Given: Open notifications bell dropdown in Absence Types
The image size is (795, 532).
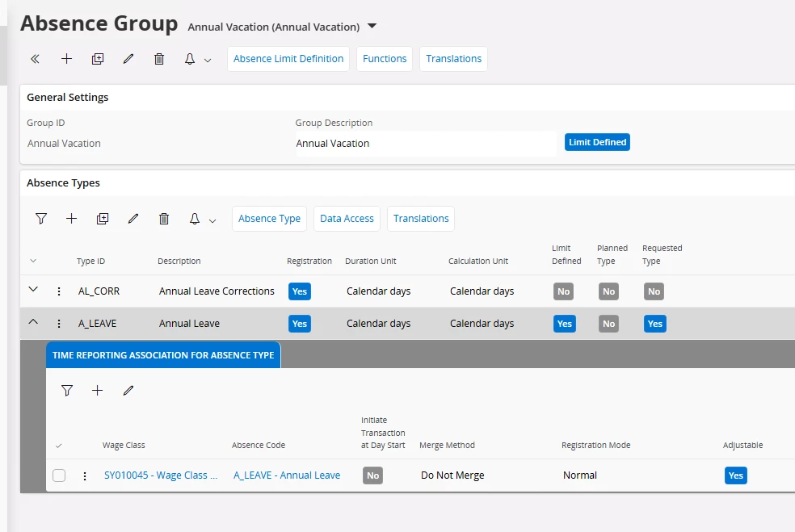Looking at the screenshot, I should coord(200,219).
